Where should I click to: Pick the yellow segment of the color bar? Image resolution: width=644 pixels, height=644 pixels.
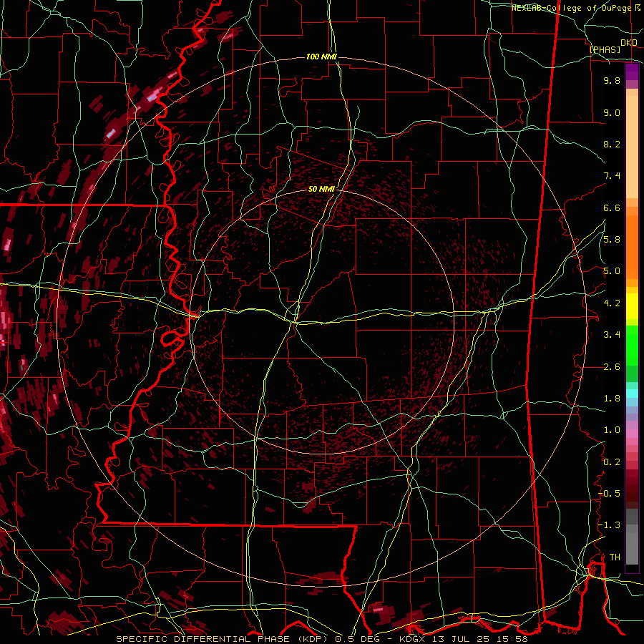tap(632, 306)
